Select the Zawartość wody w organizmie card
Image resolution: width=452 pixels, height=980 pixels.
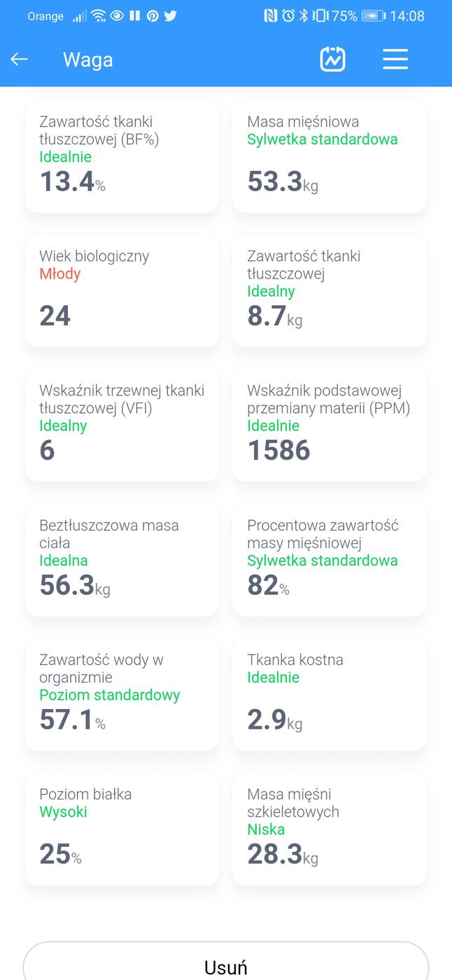pos(122,693)
